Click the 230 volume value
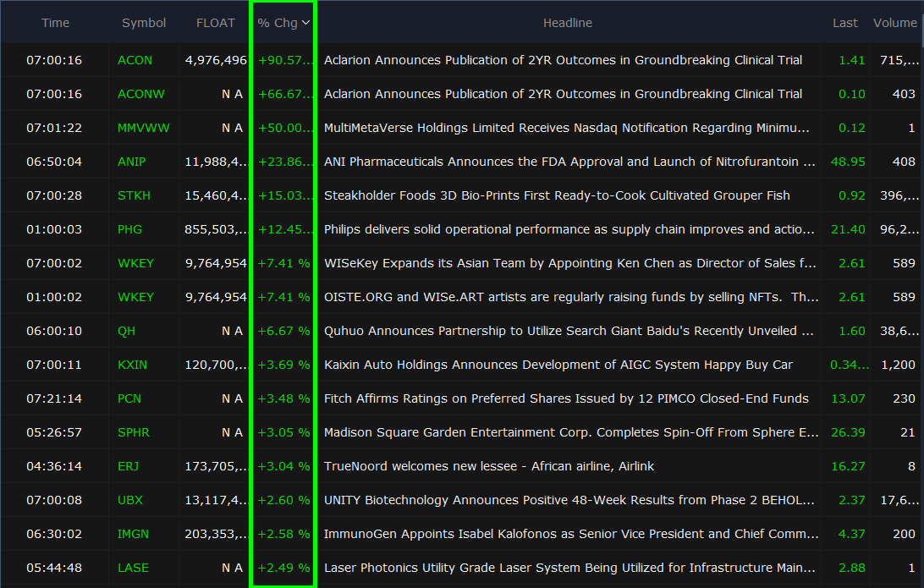The image size is (924, 588). 904,398
